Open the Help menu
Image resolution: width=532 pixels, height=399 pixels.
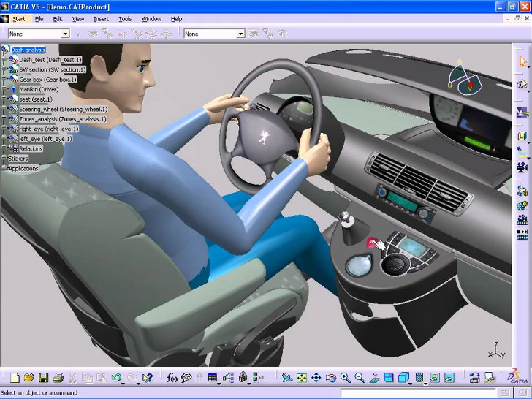coord(176,19)
